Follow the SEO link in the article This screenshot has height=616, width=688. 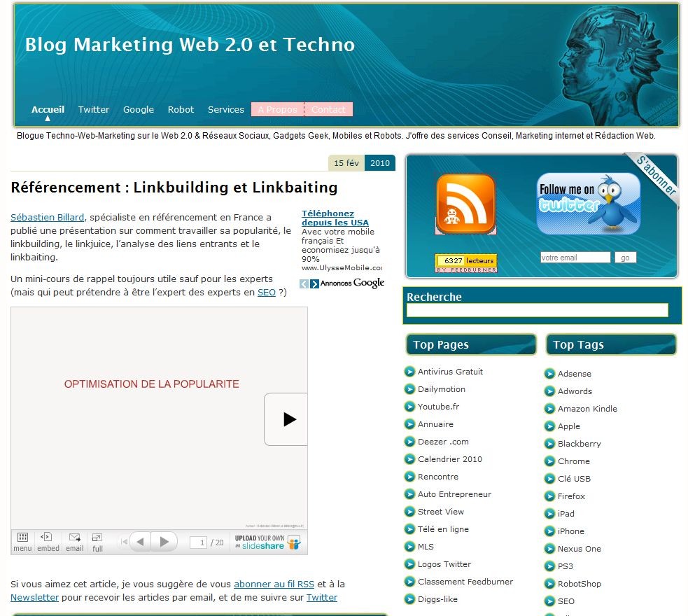267,293
